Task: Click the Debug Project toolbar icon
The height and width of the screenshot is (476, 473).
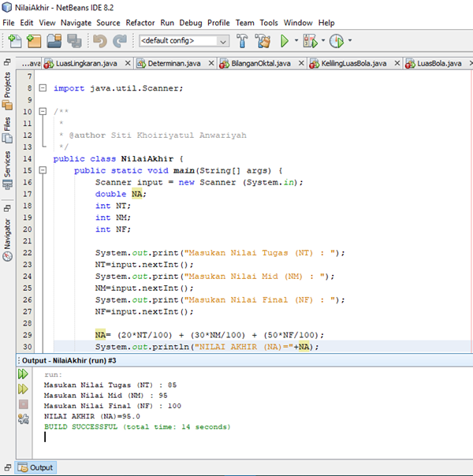Action: tap(310, 41)
